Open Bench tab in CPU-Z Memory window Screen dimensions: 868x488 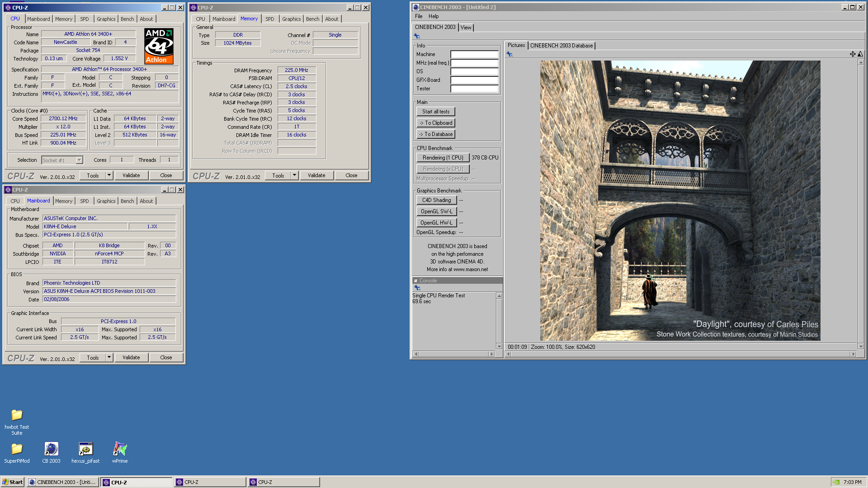(312, 19)
